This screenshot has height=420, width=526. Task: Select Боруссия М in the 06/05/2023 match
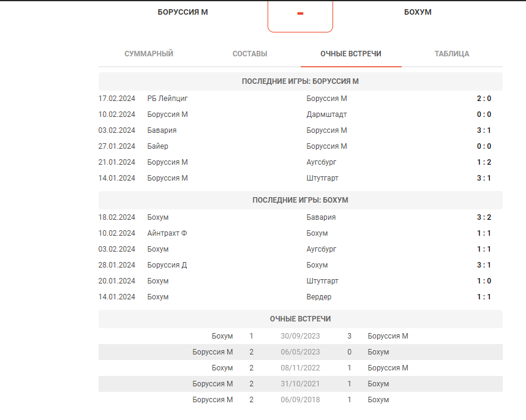(x=212, y=352)
